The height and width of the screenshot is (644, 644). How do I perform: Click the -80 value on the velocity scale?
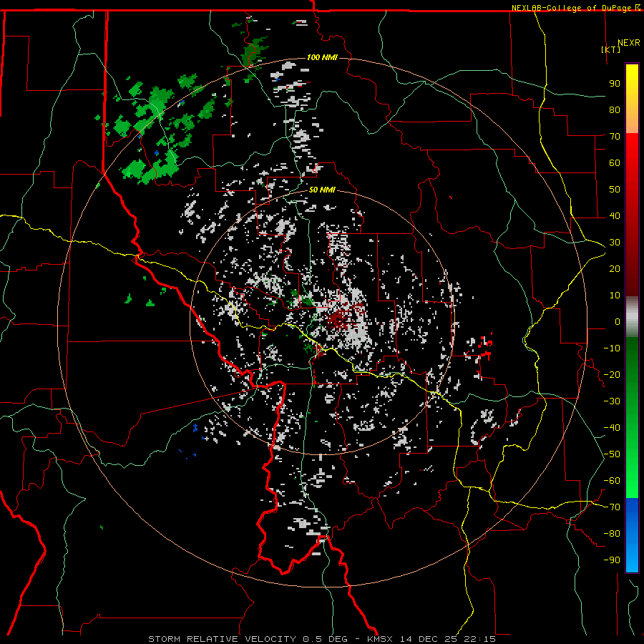(x=612, y=534)
